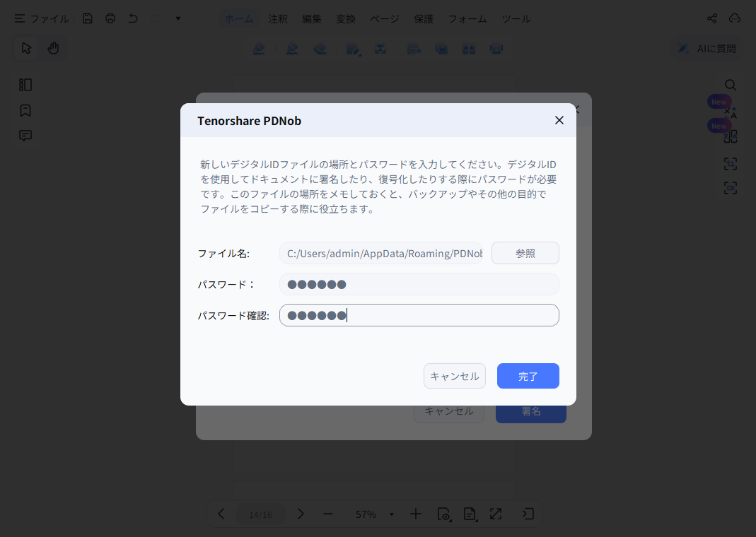The height and width of the screenshot is (537, 756).
Task: Click the text box tool icon
Action: pos(380,49)
